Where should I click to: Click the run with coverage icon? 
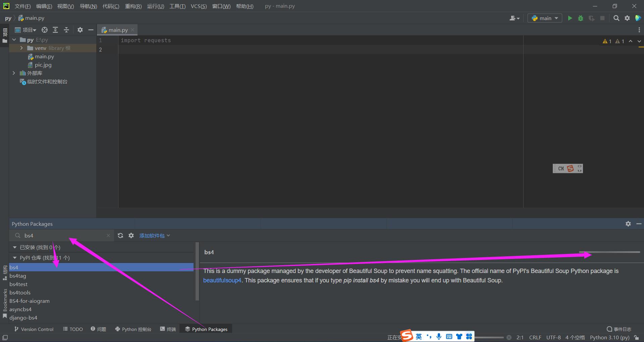pos(592,18)
